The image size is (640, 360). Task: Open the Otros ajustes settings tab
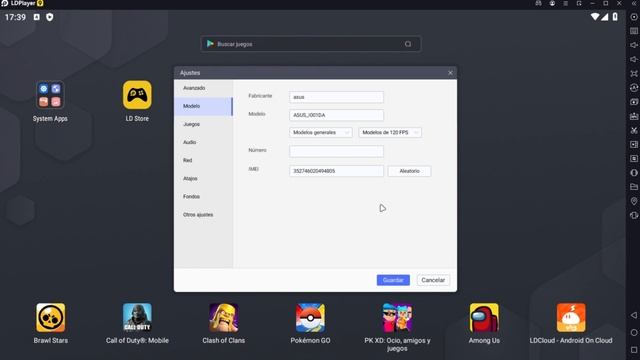click(x=203, y=215)
